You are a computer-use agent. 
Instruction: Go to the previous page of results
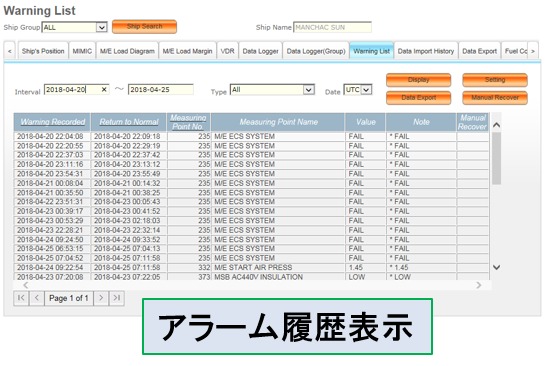click(37, 298)
